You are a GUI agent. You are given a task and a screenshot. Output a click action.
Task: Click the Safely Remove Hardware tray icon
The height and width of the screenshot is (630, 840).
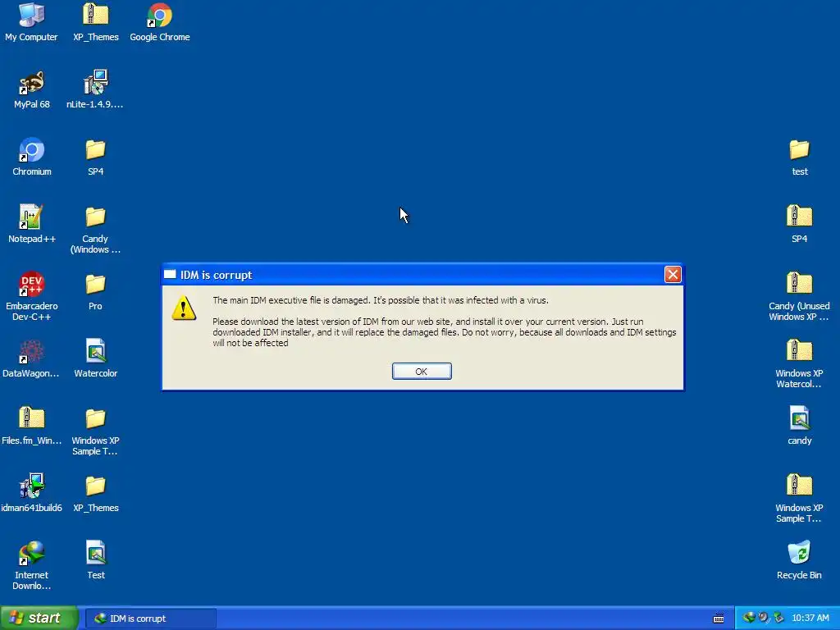coord(779,618)
